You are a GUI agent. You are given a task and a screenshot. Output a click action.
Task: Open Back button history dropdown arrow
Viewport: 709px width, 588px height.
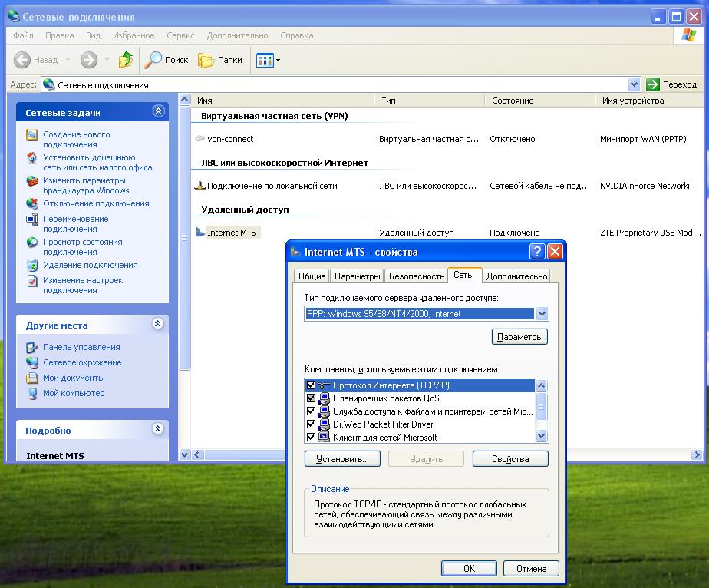tap(68, 60)
